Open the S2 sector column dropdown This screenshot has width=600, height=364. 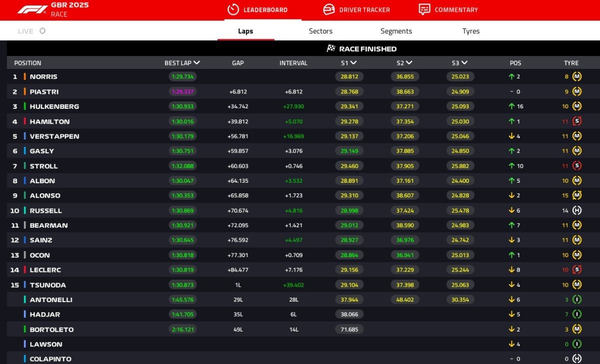(409, 63)
